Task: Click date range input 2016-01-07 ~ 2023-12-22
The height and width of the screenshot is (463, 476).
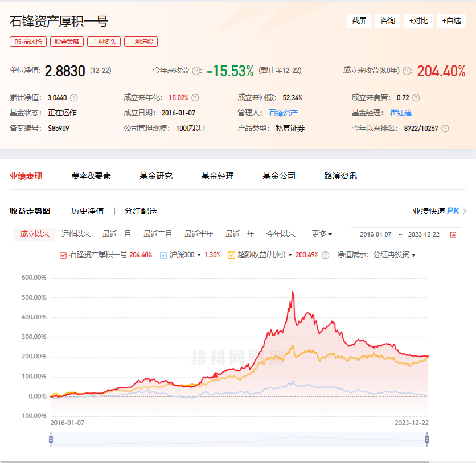Action: pyautogui.click(x=405, y=234)
